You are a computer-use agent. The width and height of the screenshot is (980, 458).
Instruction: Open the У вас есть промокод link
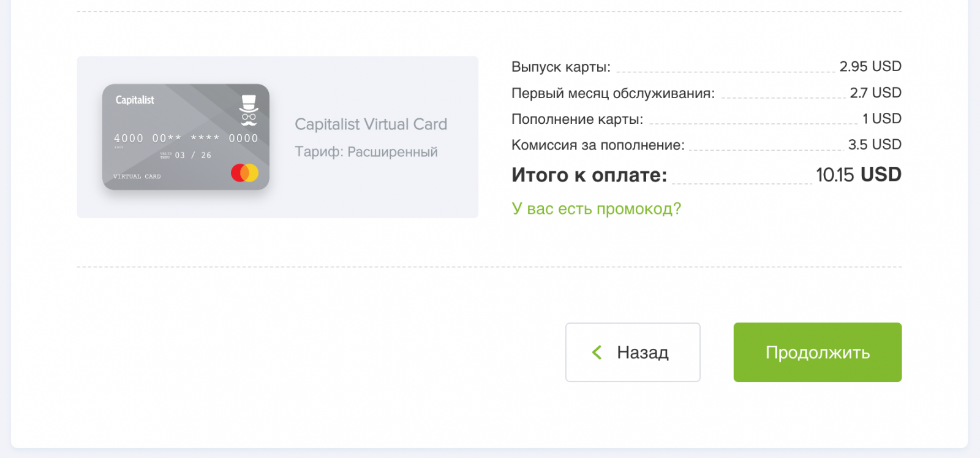pyautogui.click(x=596, y=209)
